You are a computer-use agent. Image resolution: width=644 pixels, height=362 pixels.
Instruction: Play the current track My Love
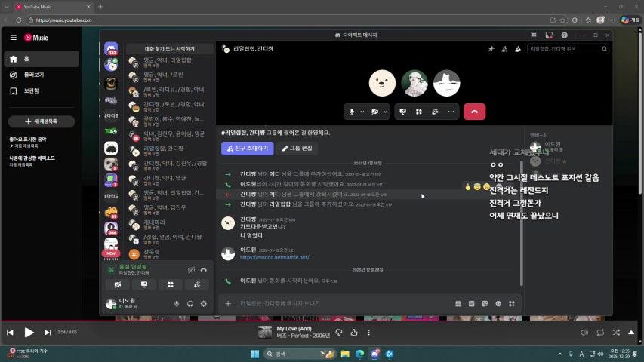pyautogui.click(x=29, y=332)
